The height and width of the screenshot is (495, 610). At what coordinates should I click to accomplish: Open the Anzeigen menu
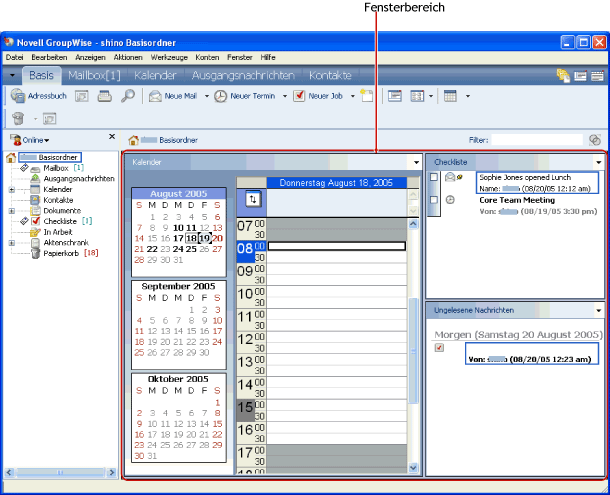pos(90,58)
